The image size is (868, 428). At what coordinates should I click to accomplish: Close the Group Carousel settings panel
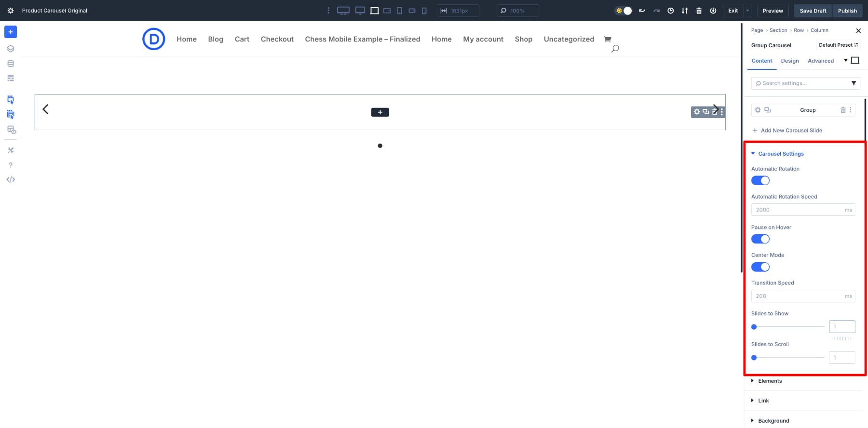pos(858,31)
